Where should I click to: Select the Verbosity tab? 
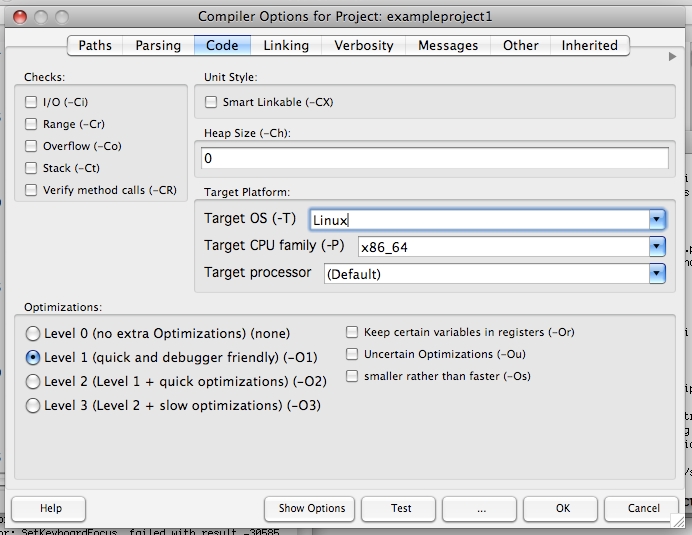tap(363, 45)
